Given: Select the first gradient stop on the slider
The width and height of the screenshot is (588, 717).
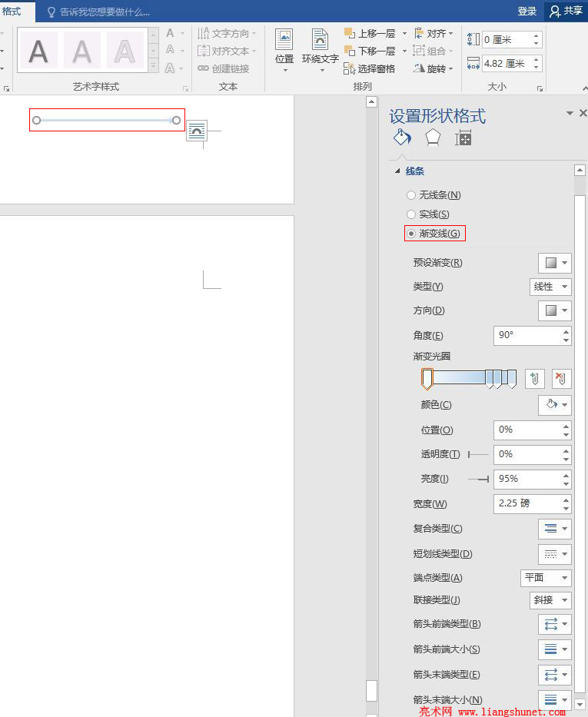Looking at the screenshot, I should 427,379.
